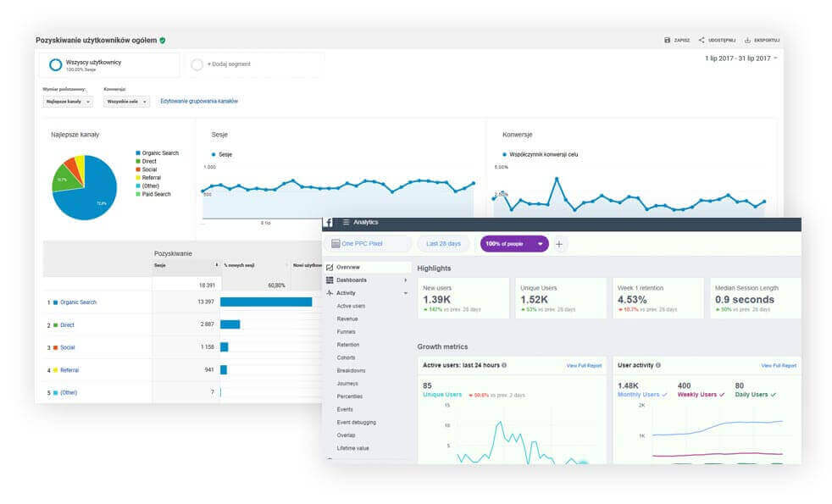
Task: Select the Overview icon in Analytics sidebar
Action: point(329,268)
